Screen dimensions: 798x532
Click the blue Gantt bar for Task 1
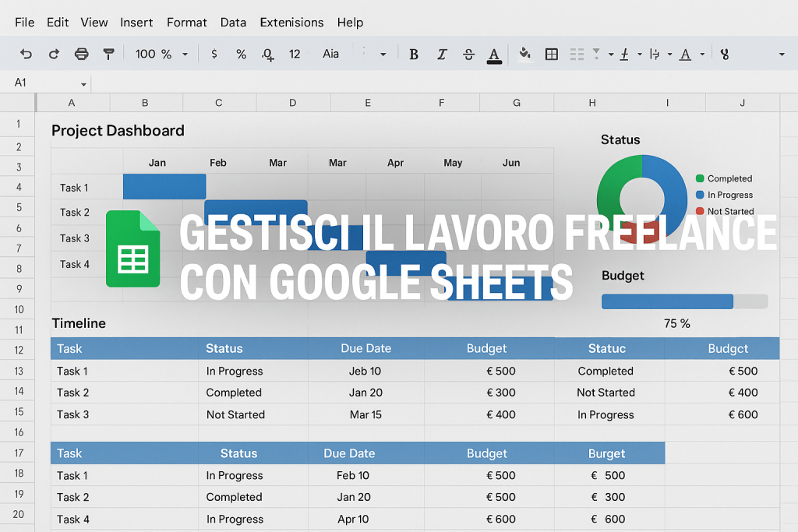pyautogui.click(x=164, y=187)
